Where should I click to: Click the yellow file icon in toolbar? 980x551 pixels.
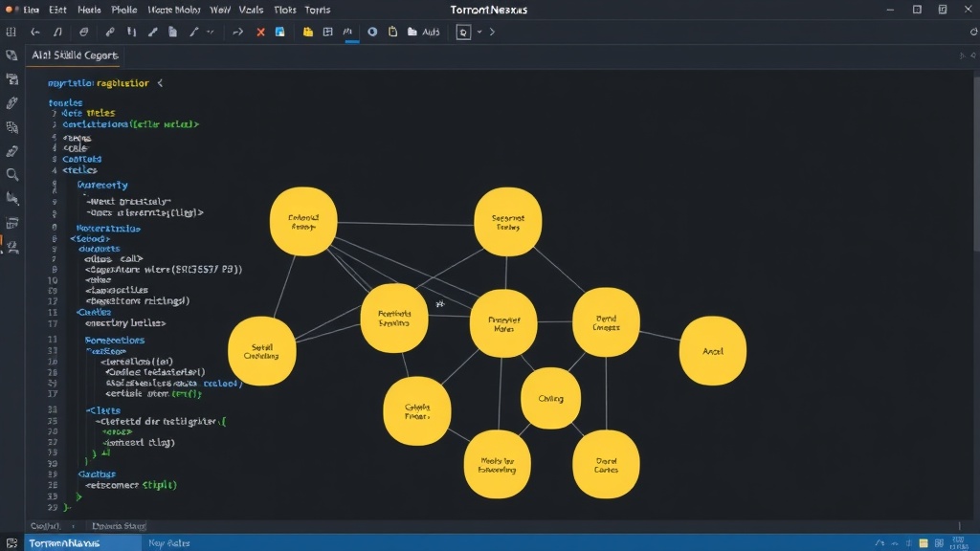tap(308, 32)
